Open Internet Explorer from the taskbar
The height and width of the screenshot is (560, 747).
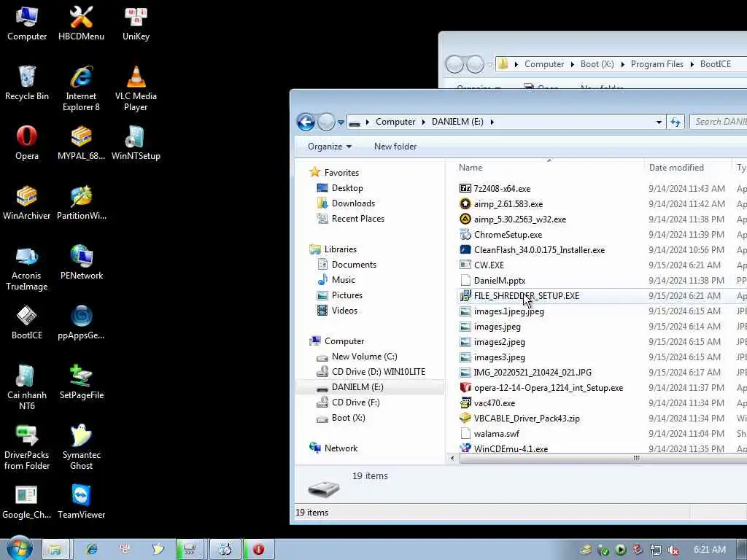[x=90, y=550]
